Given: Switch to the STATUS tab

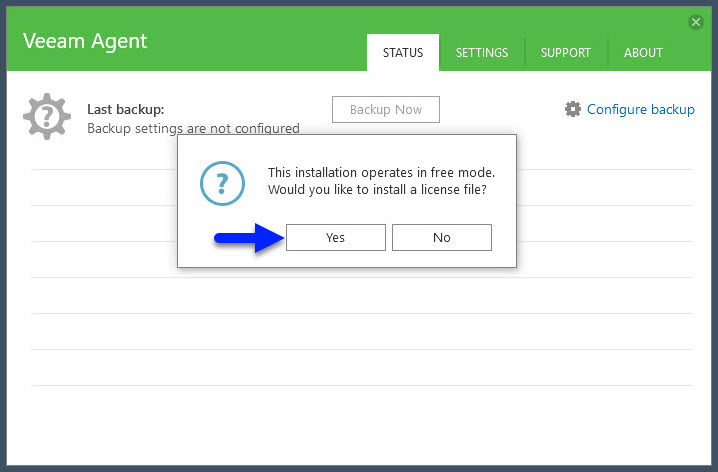Looking at the screenshot, I should (x=402, y=53).
